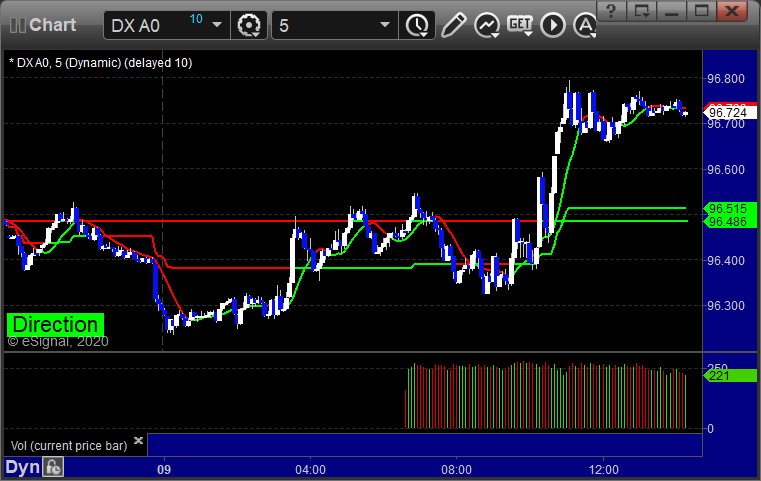The height and width of the screenshot is (481, 761).
Task: Click the 96.600 price axis label
Action: [x=726, y=169]
